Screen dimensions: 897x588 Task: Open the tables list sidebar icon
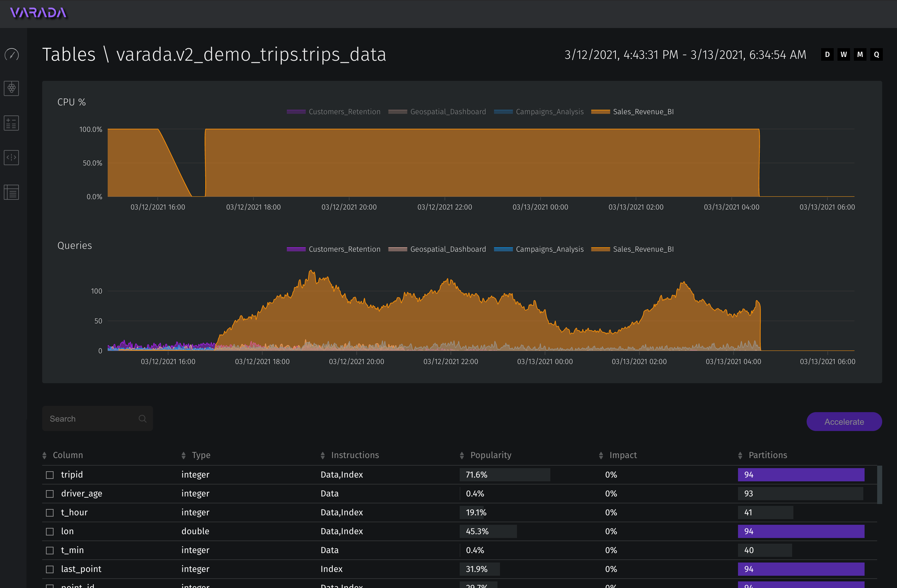[x=12, y=192]
